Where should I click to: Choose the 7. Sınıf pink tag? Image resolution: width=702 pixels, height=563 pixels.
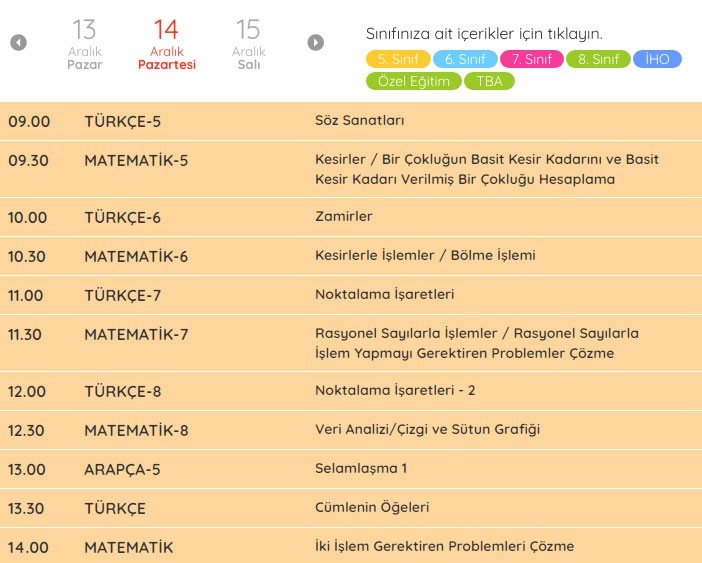tap(532, 59)
